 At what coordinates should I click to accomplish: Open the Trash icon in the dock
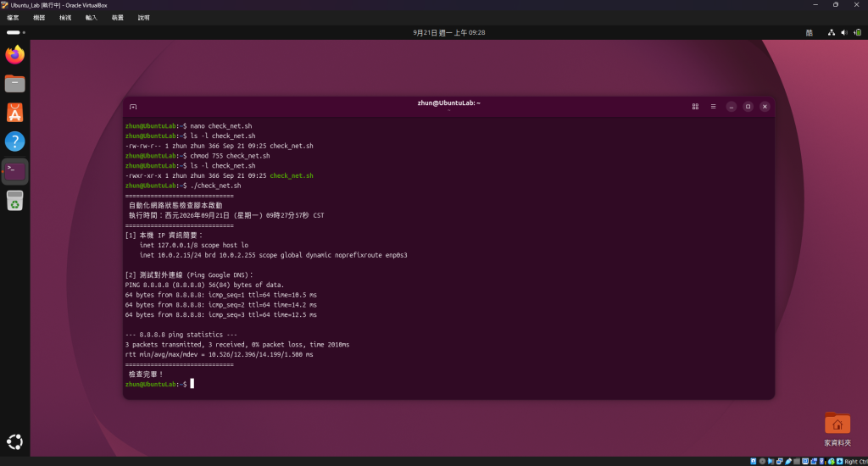15,200
